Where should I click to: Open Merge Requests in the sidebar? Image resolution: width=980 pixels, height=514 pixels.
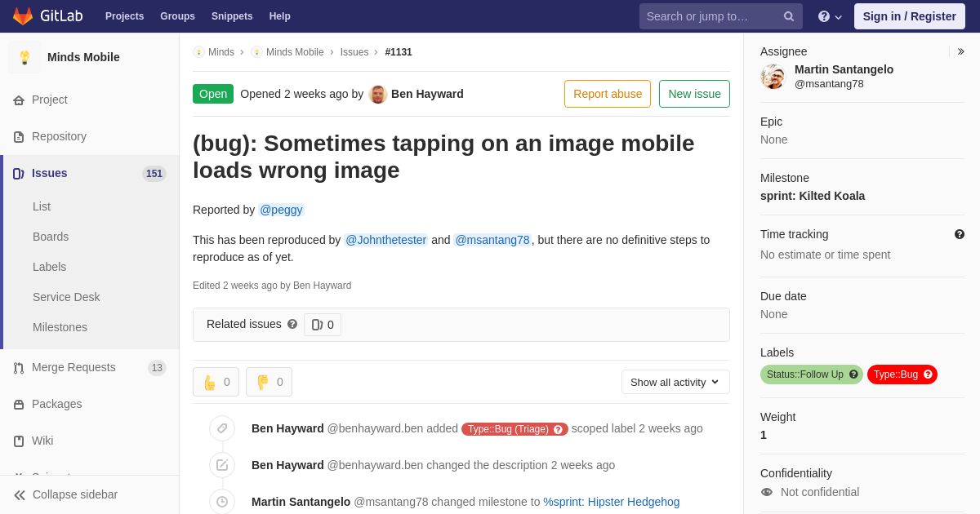[x=73, y=367]
